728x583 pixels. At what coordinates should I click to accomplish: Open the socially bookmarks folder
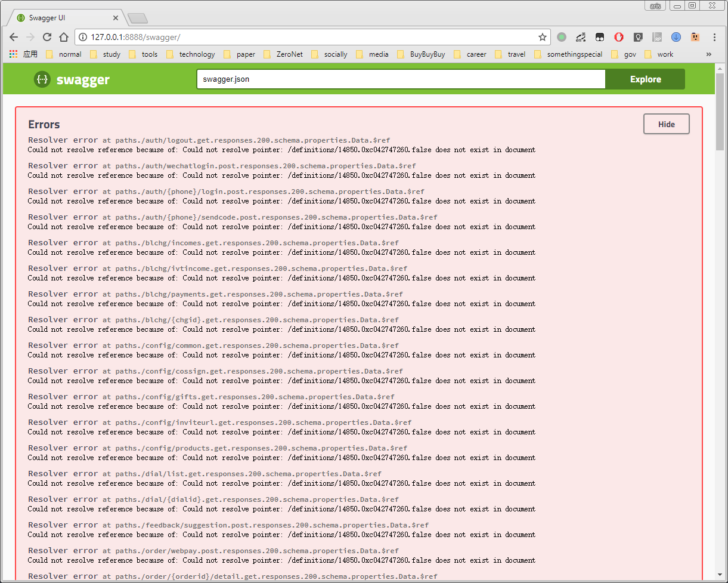tap(329, 54)
